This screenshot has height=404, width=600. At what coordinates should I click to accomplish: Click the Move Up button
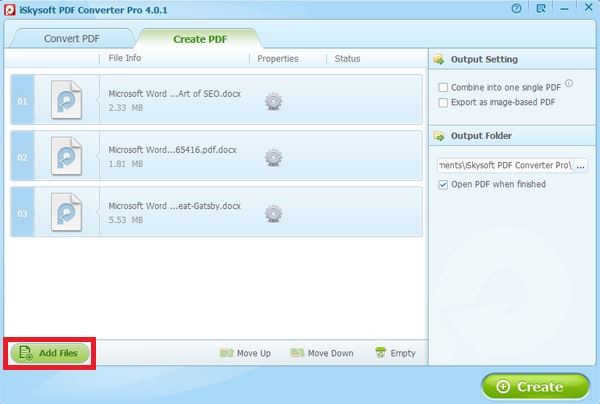tap(245, 353)
